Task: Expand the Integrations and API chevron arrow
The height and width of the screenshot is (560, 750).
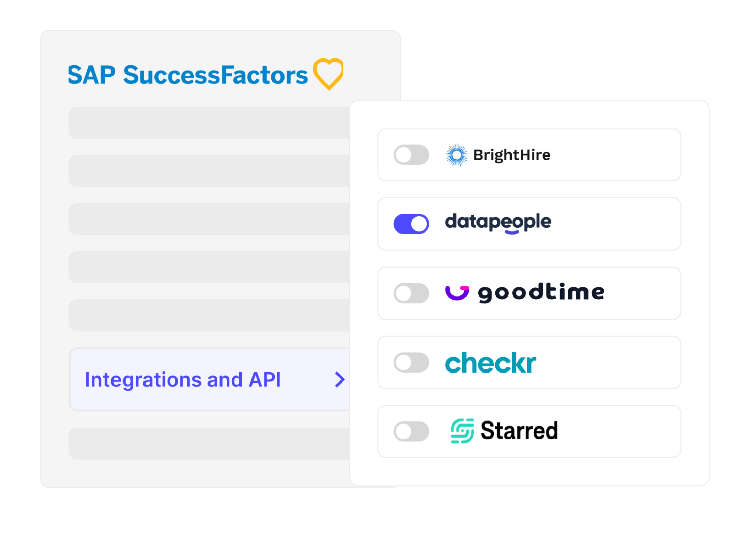Action: (x=340, y=379)
